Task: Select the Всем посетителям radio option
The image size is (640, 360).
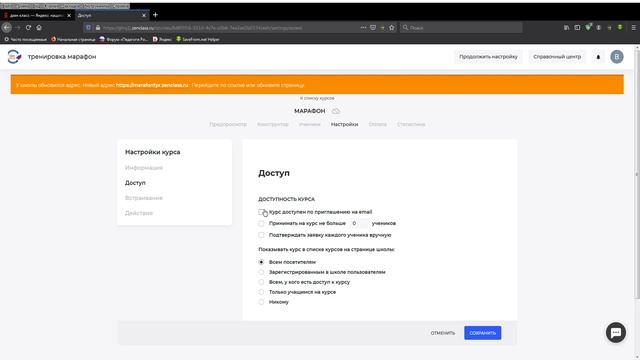Action: pyautogui.click(x=261, y=262)
